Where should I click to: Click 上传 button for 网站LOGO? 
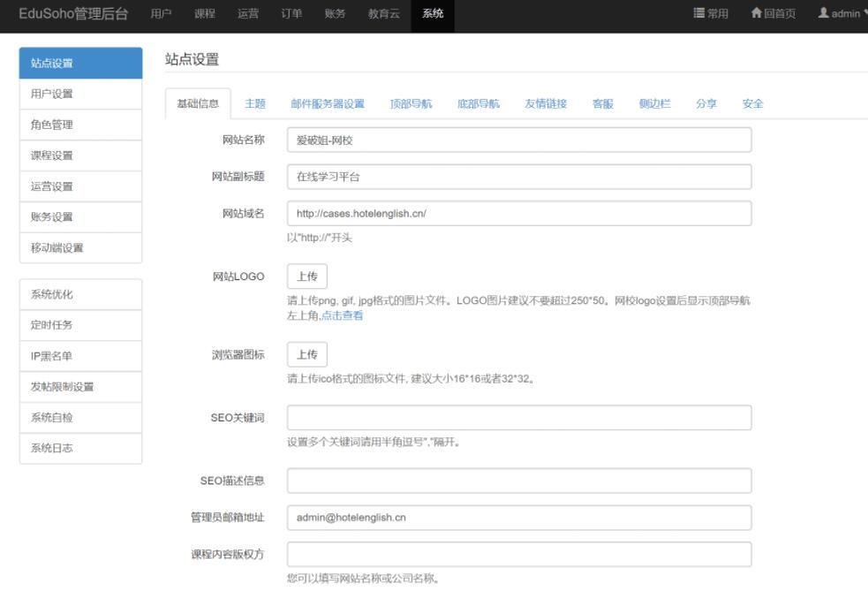pyautogui.click(x=306, y=277)
